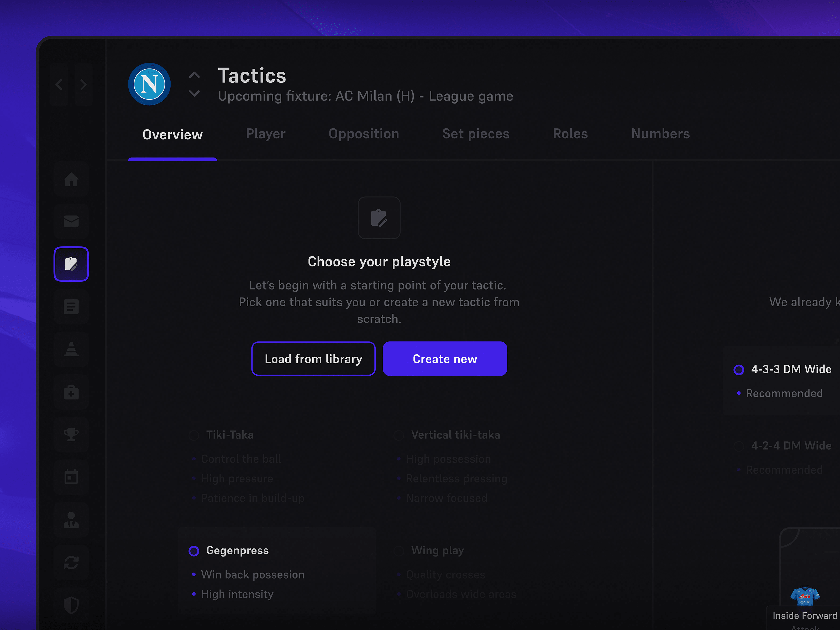Click the Create new button
The height and width of the screenshot is (630, 840).
[x=445, y=359]
